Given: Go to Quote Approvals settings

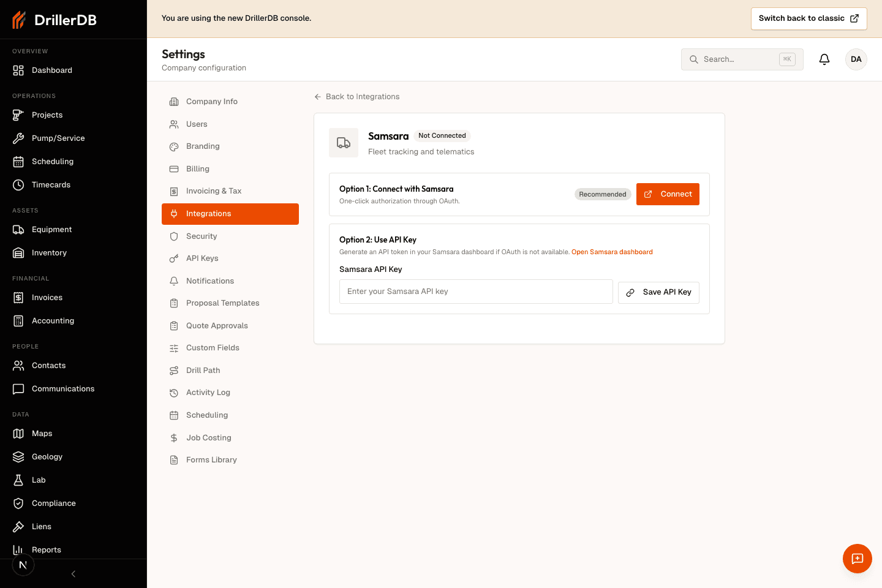Looking at the screenshot, I should coord(230,326).
